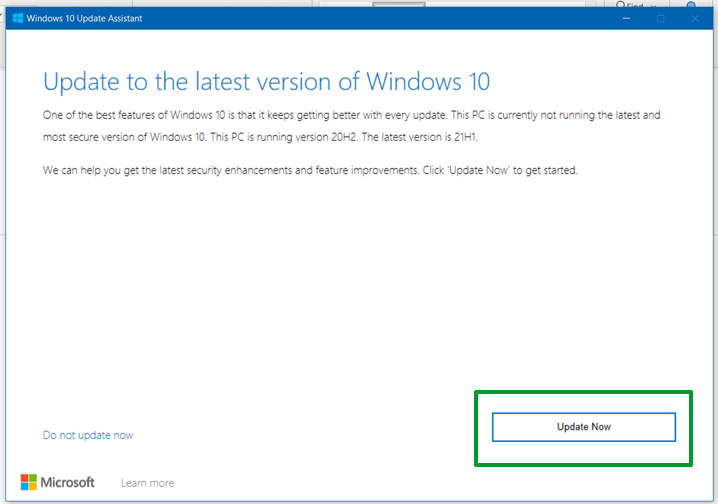The width and height of the screenshot is (718, 504).
Task: Maximize the Update Assistant window
Action: 660,18
